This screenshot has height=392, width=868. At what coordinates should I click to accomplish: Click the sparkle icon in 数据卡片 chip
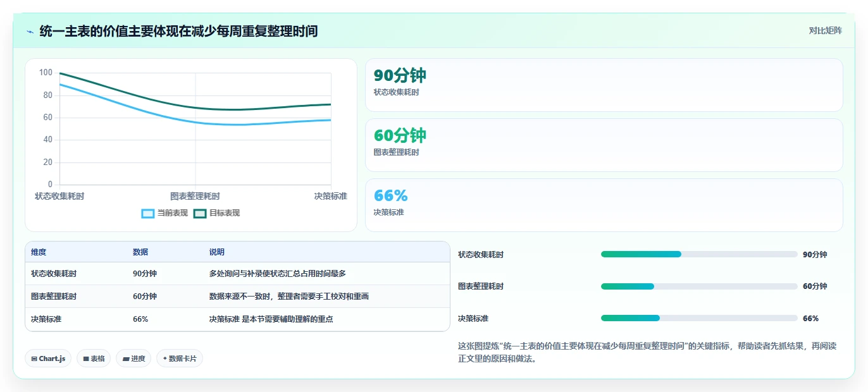click(x=165, y=358)
